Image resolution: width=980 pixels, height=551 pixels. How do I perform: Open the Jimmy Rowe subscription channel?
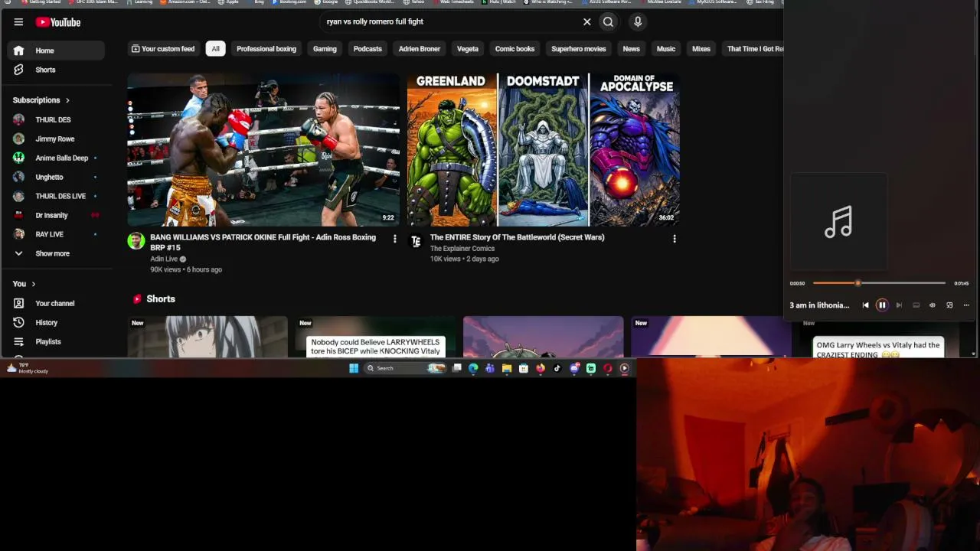click(56, 139)
